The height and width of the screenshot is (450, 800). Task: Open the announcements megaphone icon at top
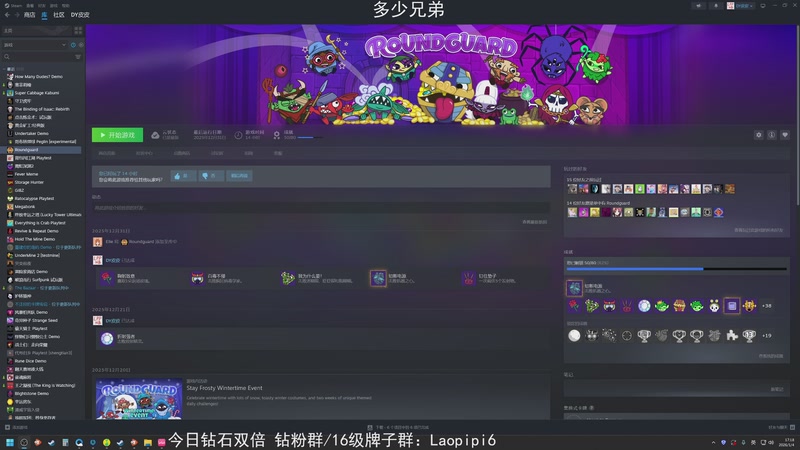tap(698, 6)
